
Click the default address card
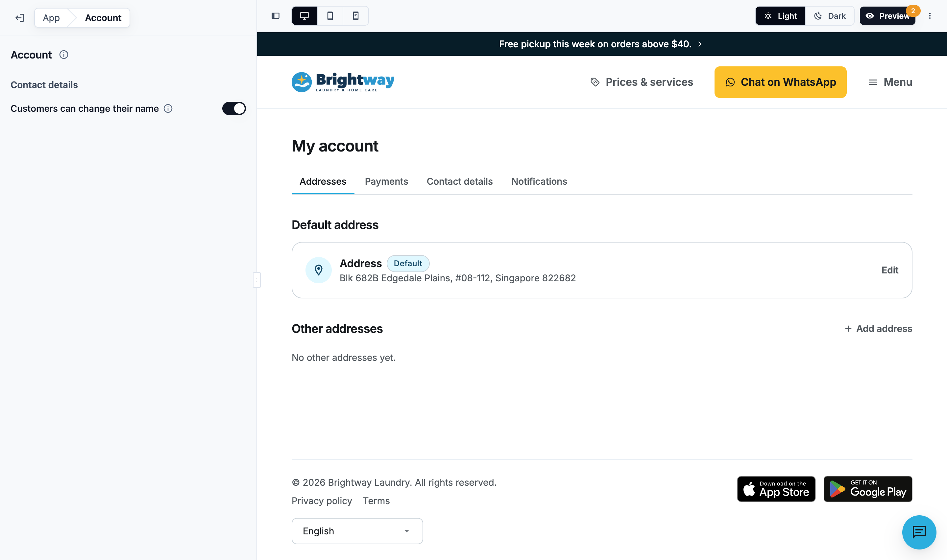[602, 270]
